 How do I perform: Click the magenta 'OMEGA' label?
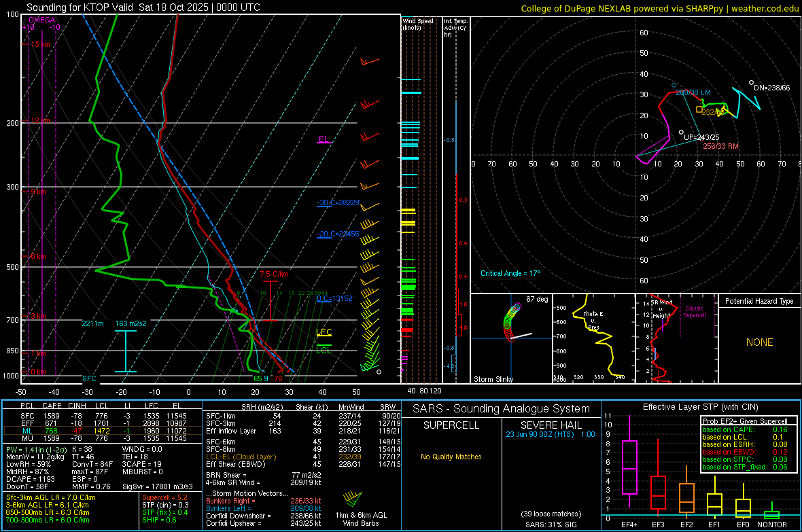pos(42,20)
